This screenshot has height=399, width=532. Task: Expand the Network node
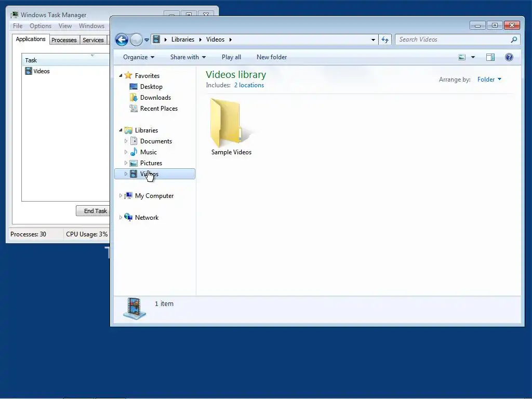tap(121, 218)
